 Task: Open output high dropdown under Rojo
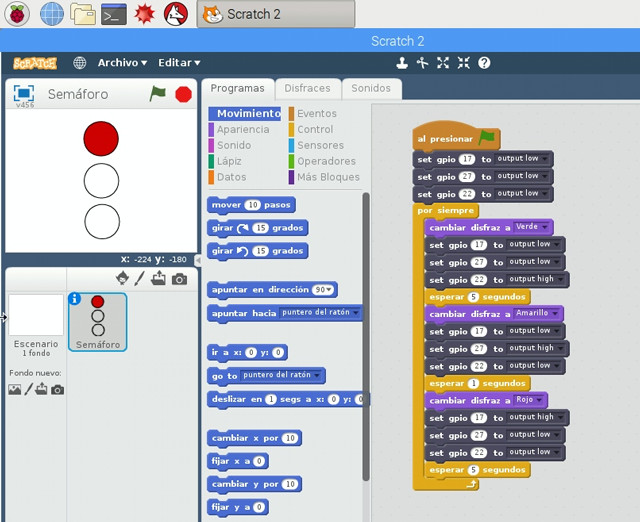pos(536,417)
